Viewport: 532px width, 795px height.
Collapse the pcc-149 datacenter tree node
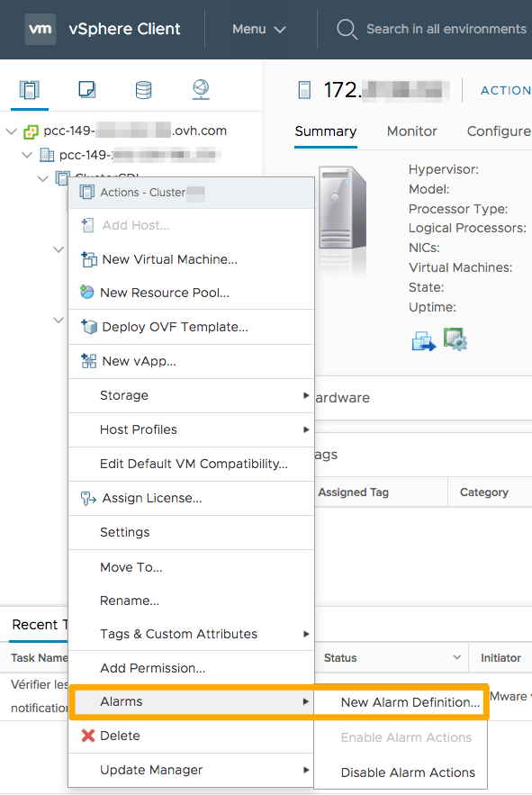click(27, 155)
